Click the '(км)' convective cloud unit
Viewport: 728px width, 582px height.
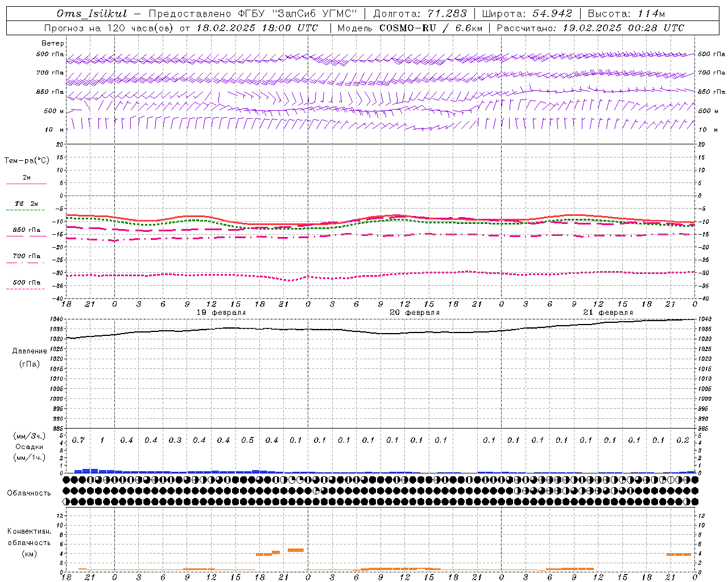[x=29, y=554]
